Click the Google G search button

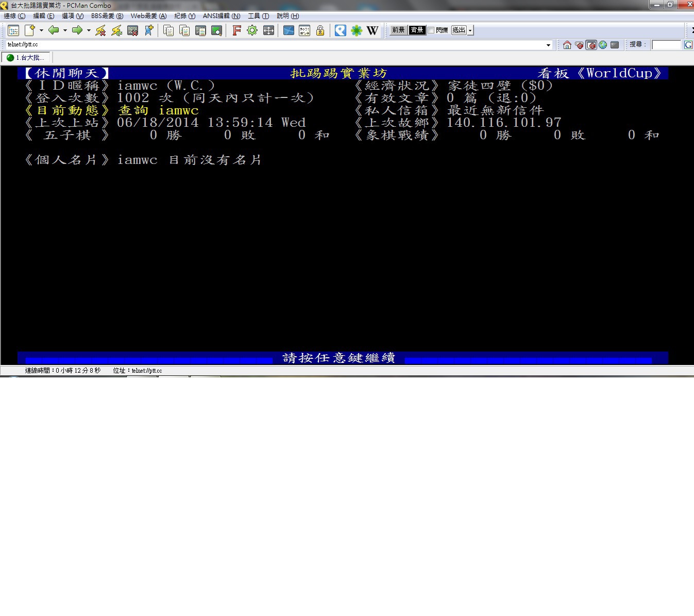click(x=688, y=45)
